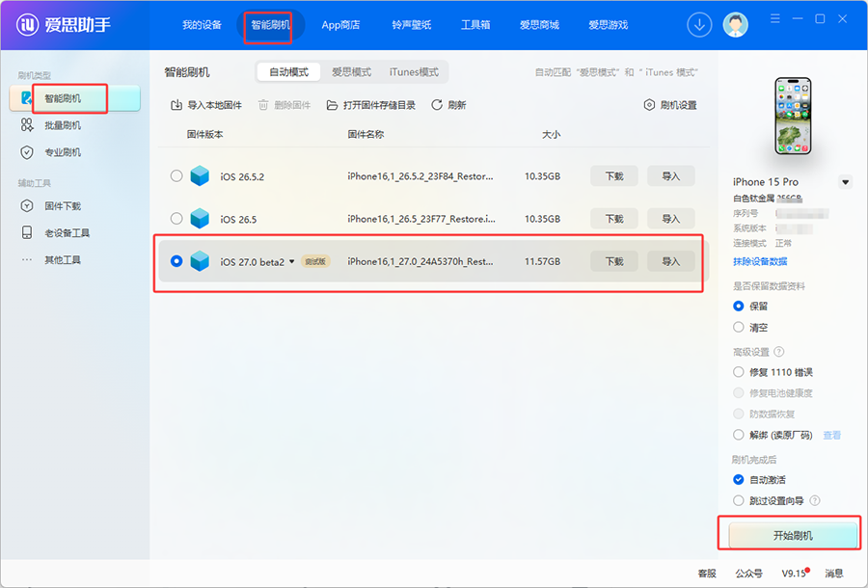Switch to 爱思模式 tab
868x588 pixels.
pyautogui.click(x=351, y=72)
